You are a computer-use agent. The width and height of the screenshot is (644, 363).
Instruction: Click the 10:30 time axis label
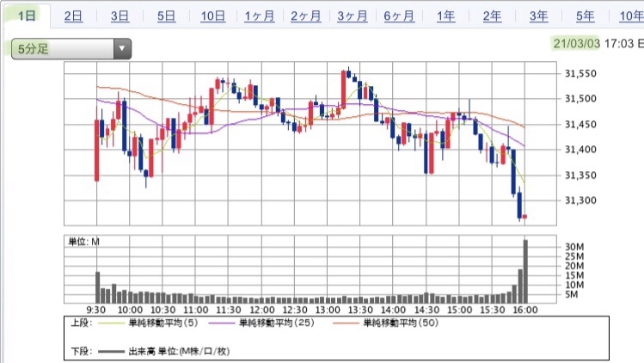point(163,310)
